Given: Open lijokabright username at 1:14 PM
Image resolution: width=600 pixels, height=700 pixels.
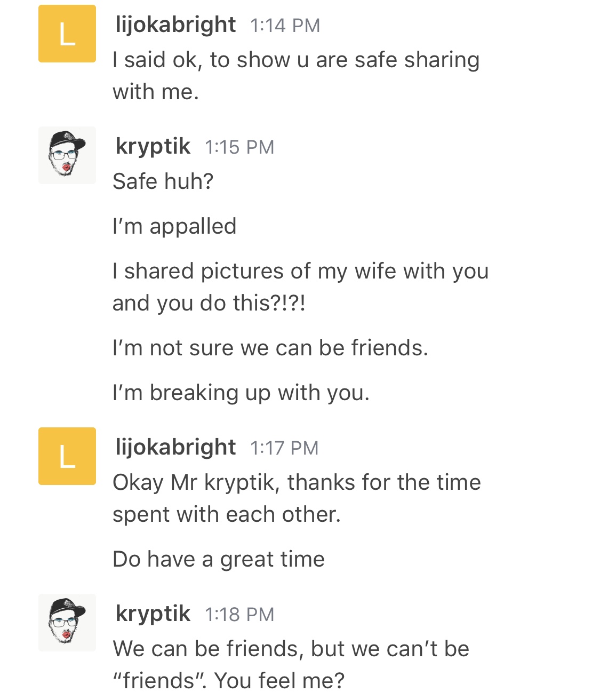Looking at the screenshot, I should tap(175, 25).
